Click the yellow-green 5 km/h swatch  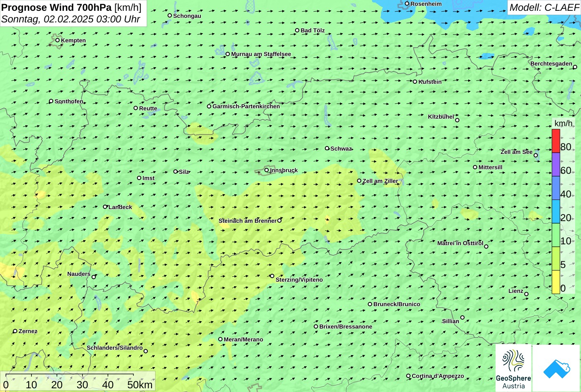(556, 259)
